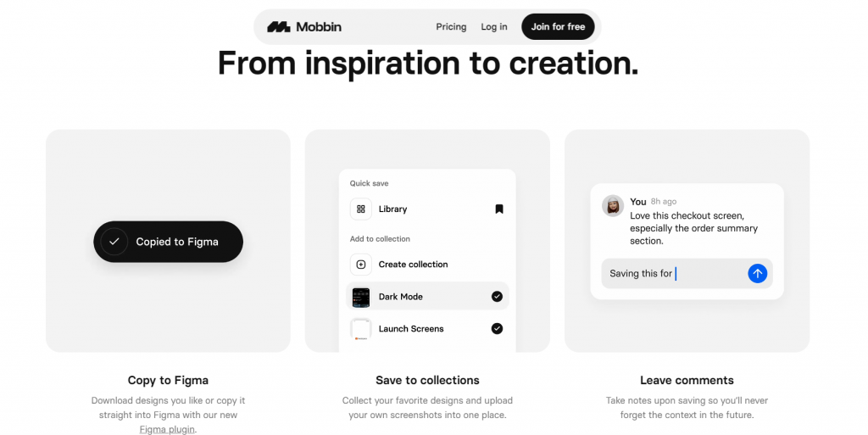
Task: Uncheck the Dark Mode collection checkmark
Action: (497, 297)
